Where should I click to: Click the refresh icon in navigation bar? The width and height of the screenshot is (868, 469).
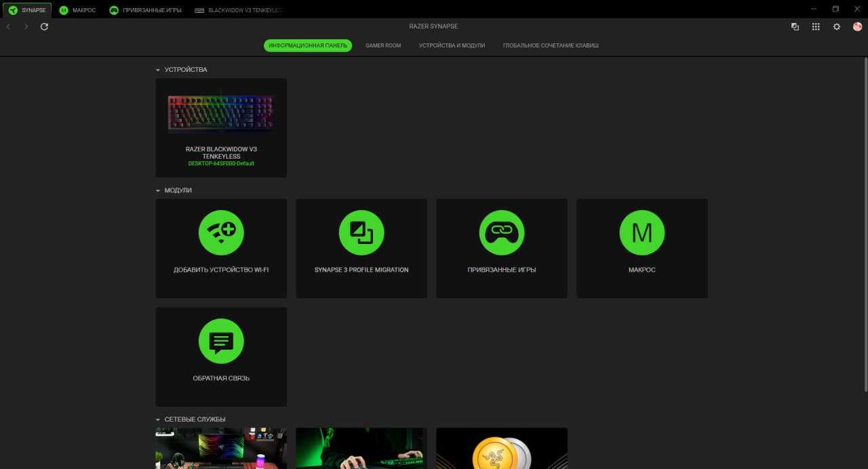pyautogui.click(x=44, y=26)
